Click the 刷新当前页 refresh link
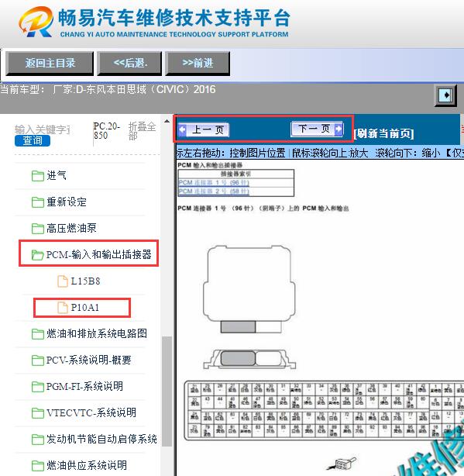Image resolution: width=464 pixels, height=476 pixels. point(384,133)
